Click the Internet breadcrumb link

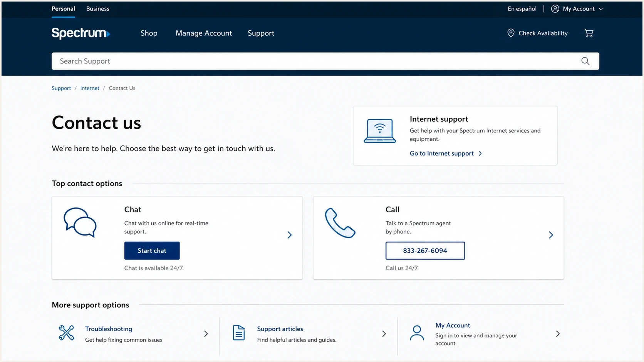90,88
